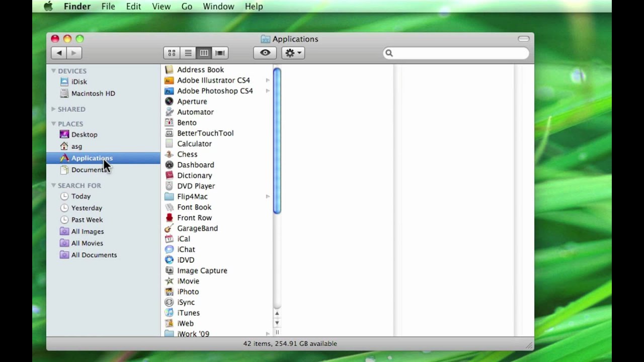The height and width of the screenshot is (362, 644).
Task: Click the Automator app icon
Action: coord(169,112)
